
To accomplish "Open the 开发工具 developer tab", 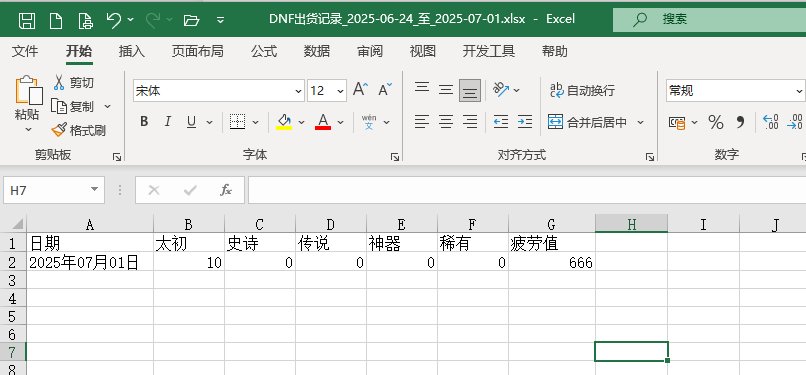I will [x=488, y=51].
